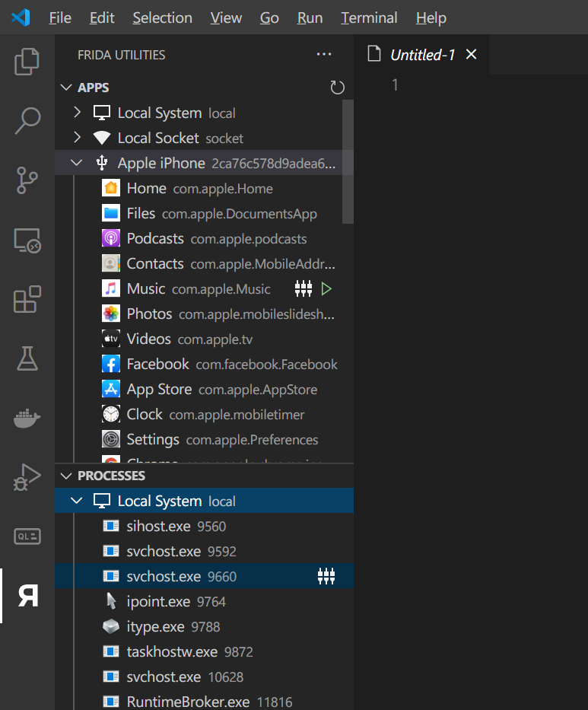Open Run and Debug icon
588x710 pixels.
(x=27, y=477)
